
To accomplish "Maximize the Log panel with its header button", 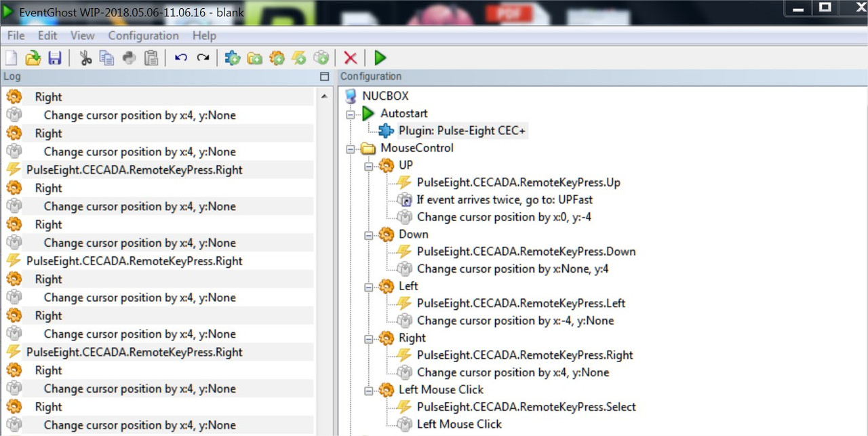I will tap(324, 77).
